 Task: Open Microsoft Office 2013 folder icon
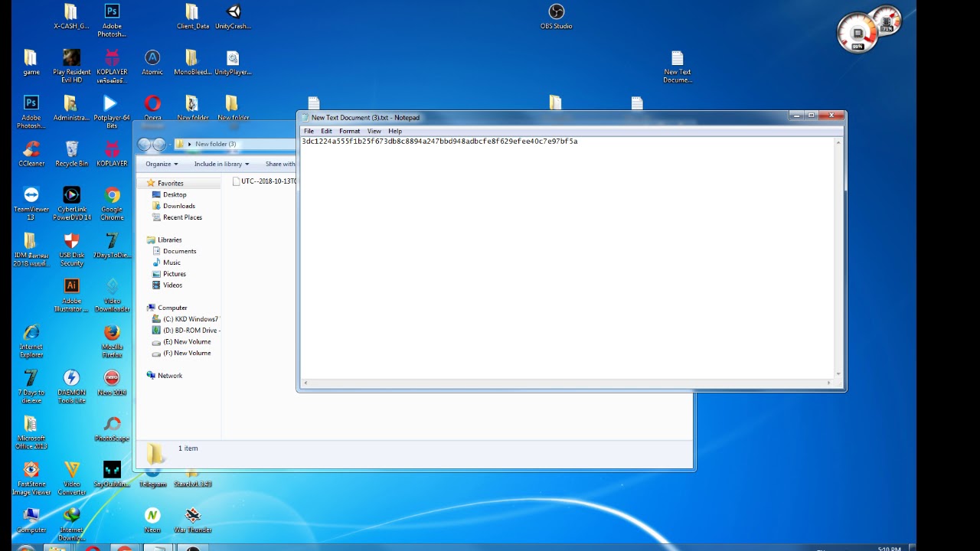[31, 433]
